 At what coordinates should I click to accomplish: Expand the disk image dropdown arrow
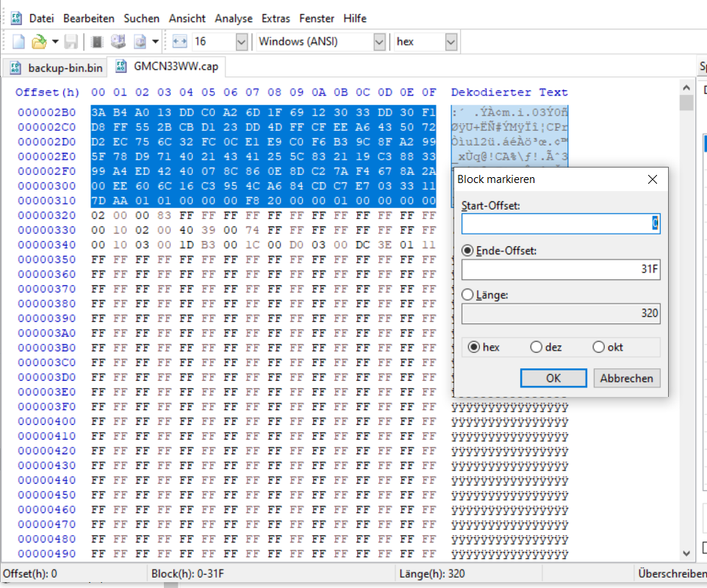(x=156, y=42)
